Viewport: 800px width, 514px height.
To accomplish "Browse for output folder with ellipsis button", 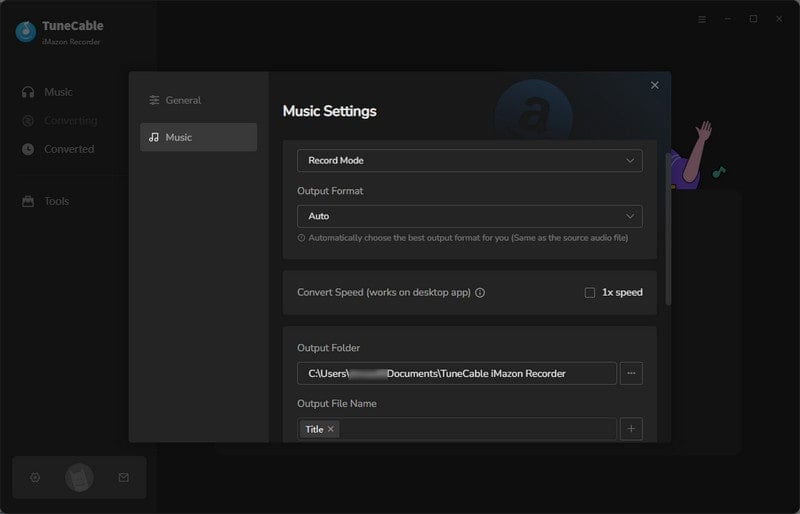I will 631,373.
